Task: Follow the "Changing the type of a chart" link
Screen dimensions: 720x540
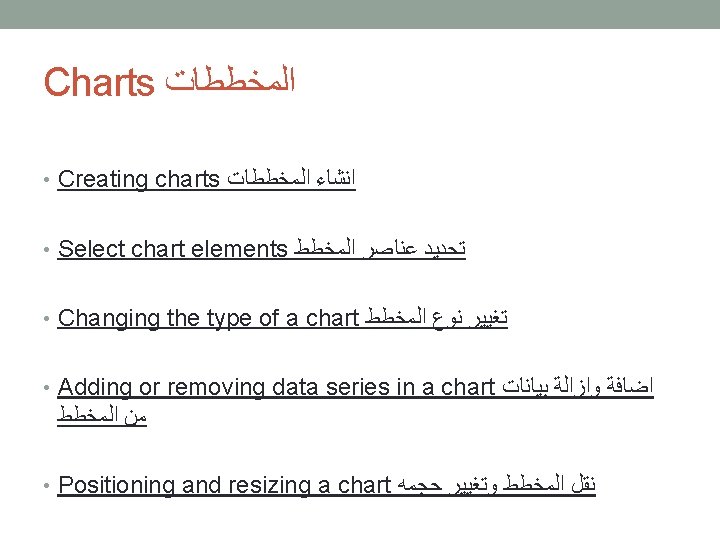Action: [x=208, y=318]
